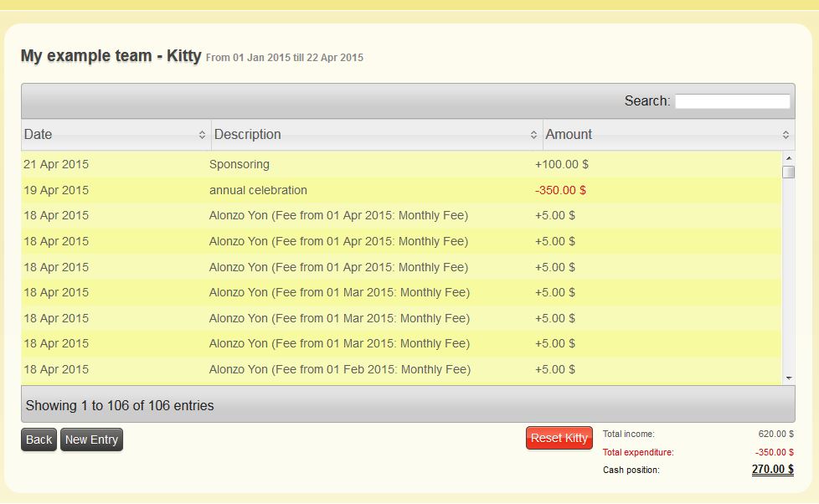Click the 21 Apr 2015 date cell
Viewport: 819px width, 504px height.
click(56, 164)
